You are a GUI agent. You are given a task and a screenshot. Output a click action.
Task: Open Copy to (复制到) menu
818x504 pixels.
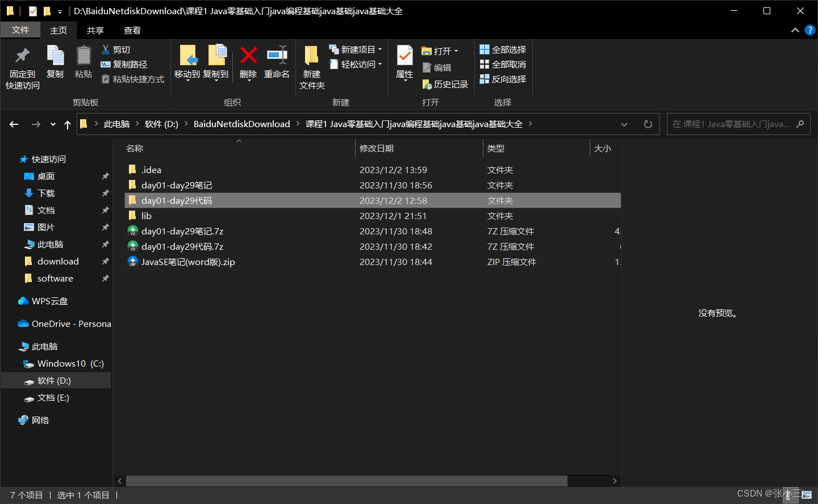[x=216, y=62]
